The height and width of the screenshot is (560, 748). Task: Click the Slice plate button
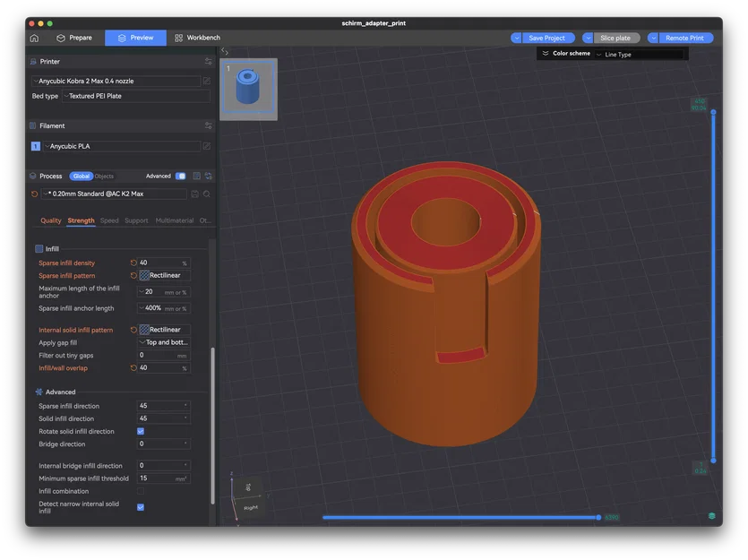(x=615, y=39)
